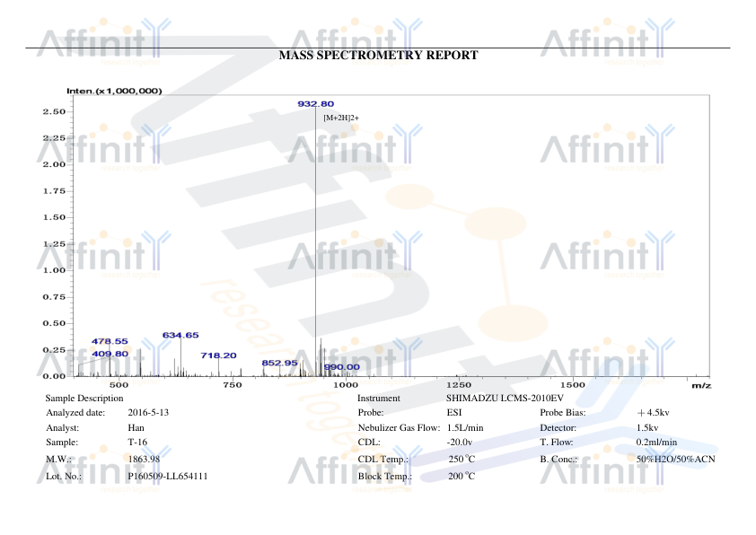The height and width of the screenshot is (535, 756).
Task: Click the m/z axis label
Action: pyautogui.click(x=701, y=385)
